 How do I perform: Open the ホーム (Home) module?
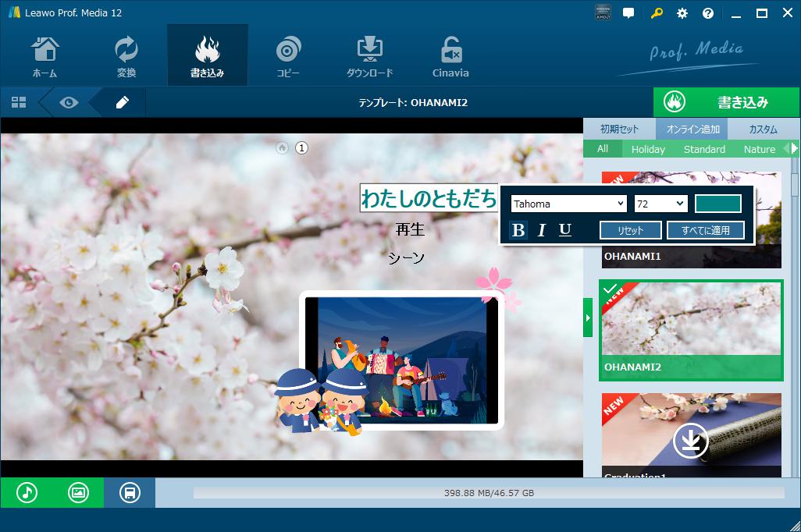tap(45, 56)
